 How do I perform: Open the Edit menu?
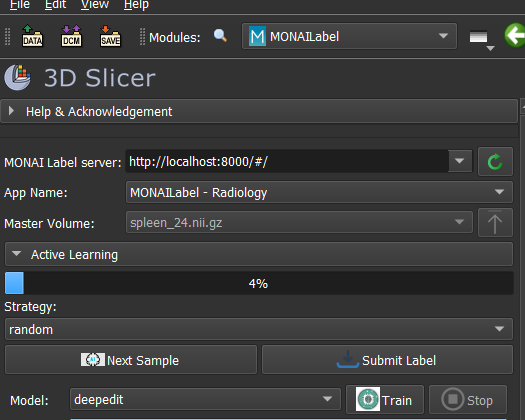55,5
